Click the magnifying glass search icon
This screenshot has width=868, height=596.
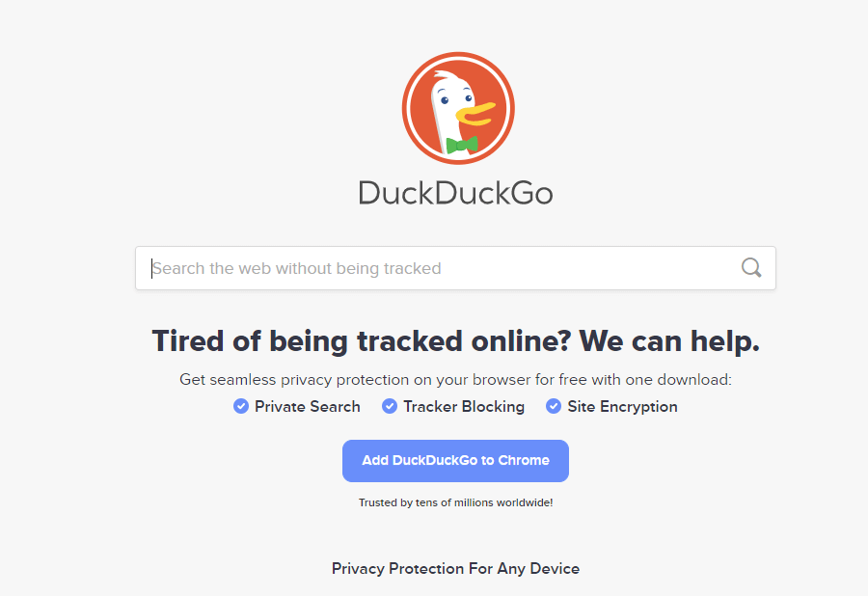[751, 268]
